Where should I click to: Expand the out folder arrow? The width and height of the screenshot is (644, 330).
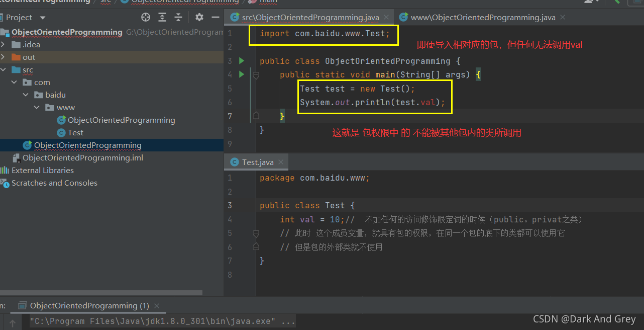coord(3,57)
